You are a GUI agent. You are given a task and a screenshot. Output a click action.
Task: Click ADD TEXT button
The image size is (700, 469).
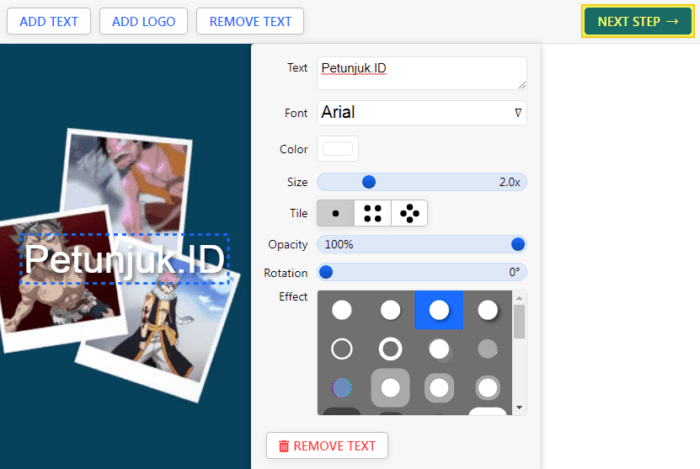pyautogui.click(x=49, y=21)
